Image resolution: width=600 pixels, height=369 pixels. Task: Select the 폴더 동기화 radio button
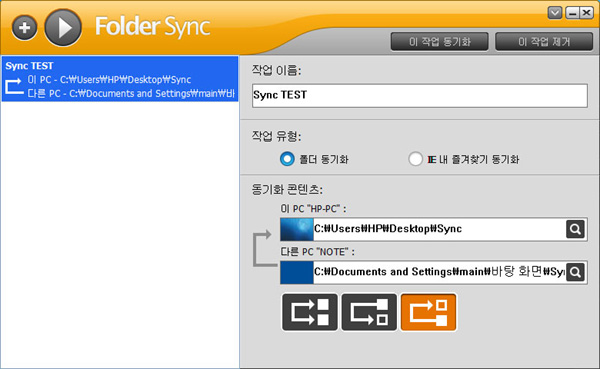(x=287, y=158)
